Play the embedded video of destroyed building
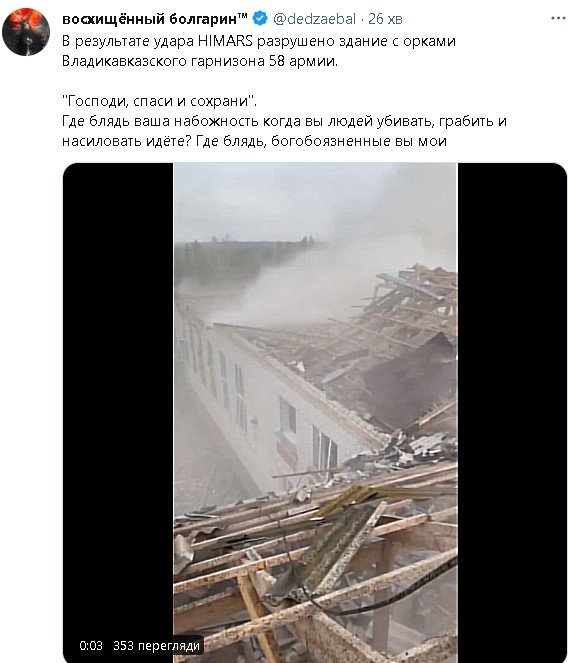 coord(315,412)
